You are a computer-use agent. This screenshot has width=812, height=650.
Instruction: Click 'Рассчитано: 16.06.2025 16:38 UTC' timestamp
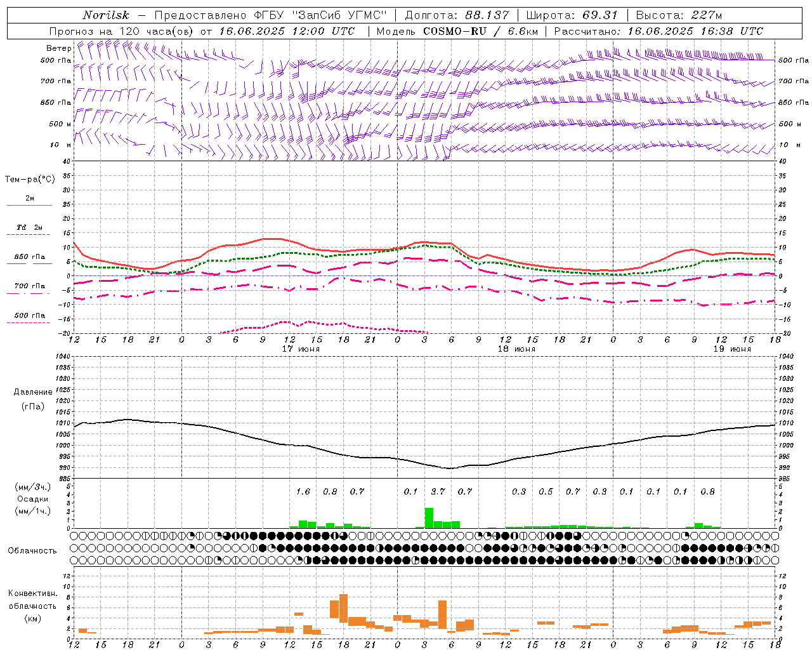click(x=658, y=31)
